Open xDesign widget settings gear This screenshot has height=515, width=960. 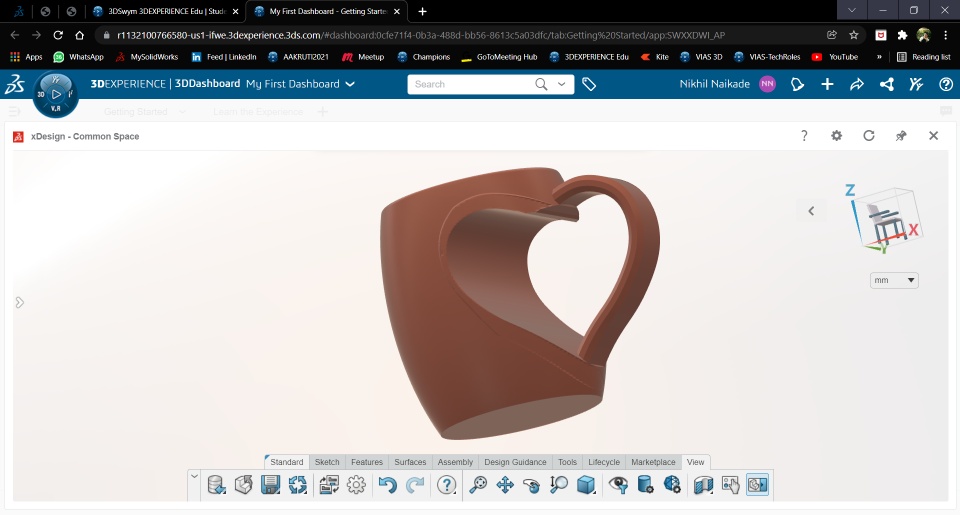836,136
